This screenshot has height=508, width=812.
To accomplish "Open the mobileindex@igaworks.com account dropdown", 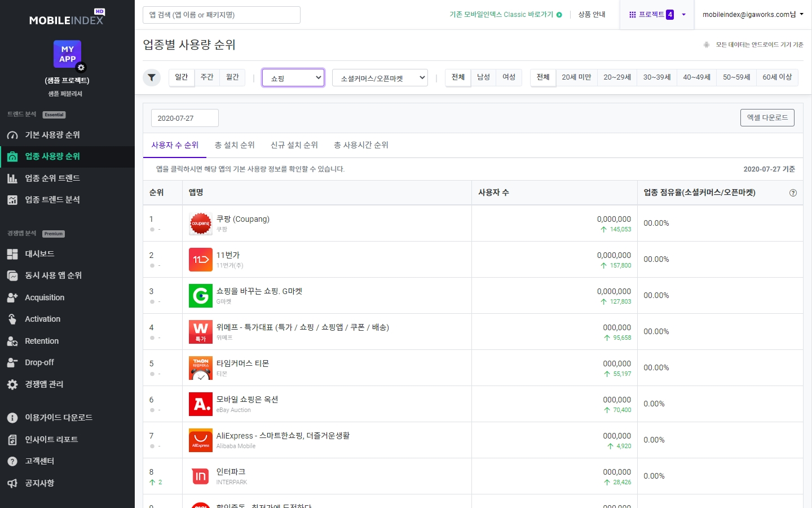I will (753, 15).
